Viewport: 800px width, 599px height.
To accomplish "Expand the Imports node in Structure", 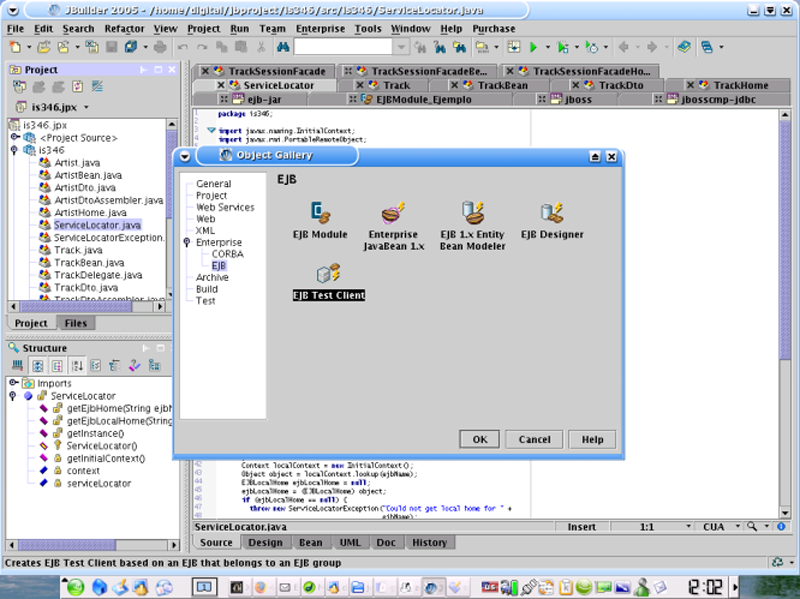I will (14, 383).
